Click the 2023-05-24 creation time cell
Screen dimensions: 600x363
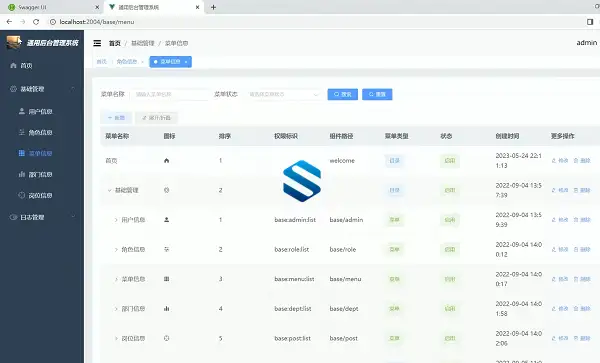click(x=518, y=161)
